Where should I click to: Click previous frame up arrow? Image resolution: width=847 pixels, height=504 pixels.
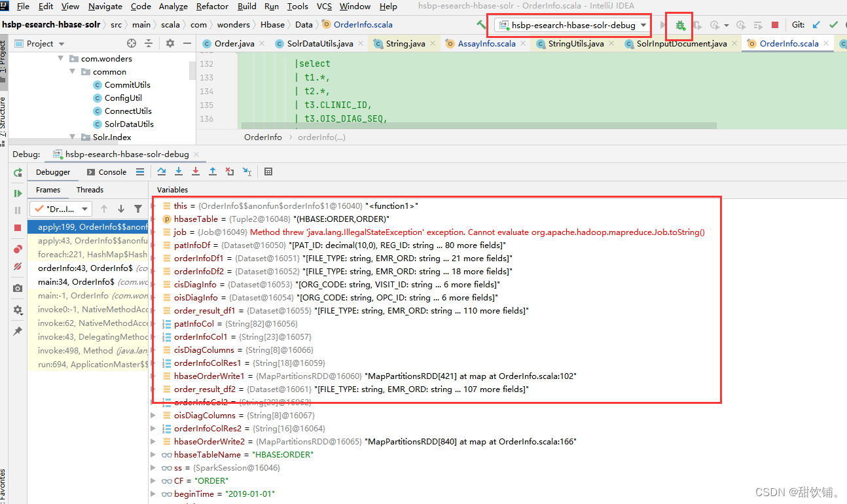pyautogui.click(x=103, y=209)
